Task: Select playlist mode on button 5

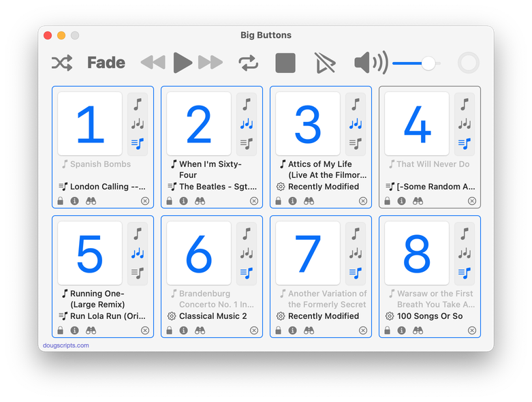Action: pyautogui.click(x=138, y=273)
